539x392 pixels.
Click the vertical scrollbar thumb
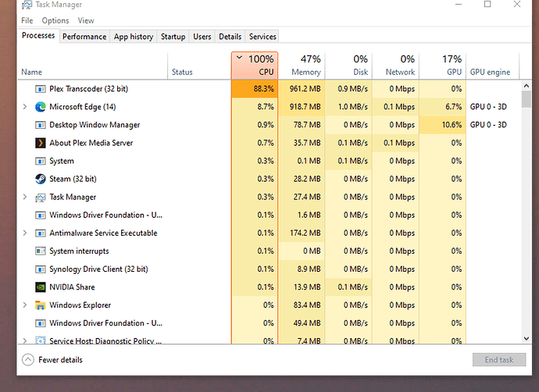click(x=527, y=99)
